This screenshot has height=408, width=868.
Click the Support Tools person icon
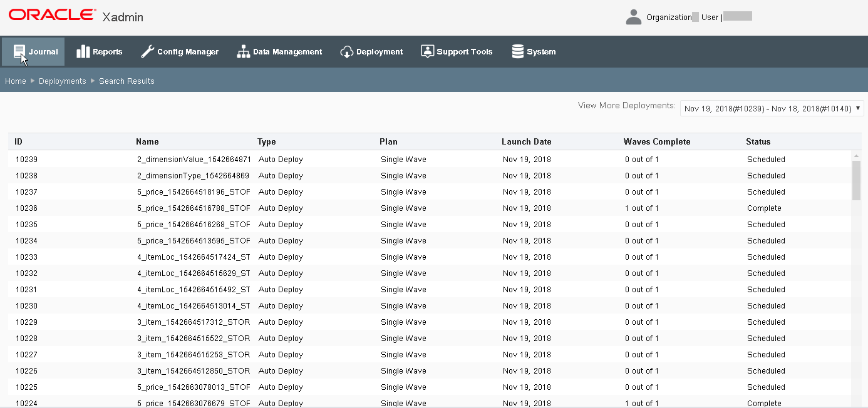point(427,51)
